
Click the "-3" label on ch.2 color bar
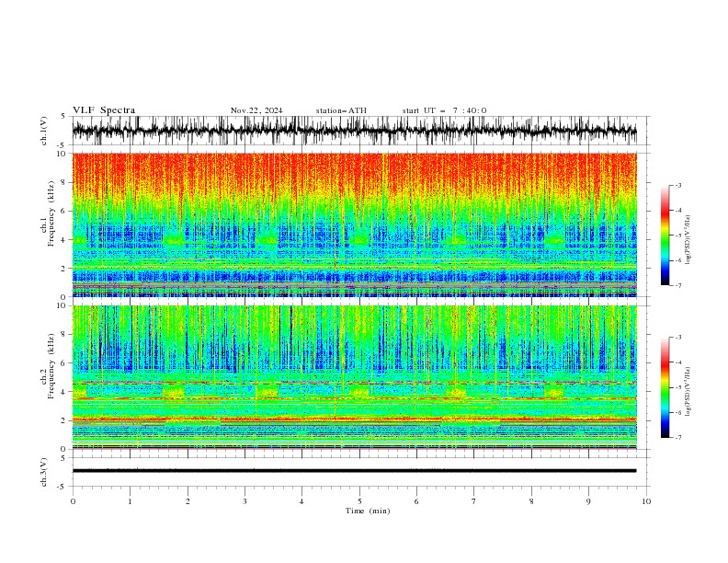coord(678,338)
